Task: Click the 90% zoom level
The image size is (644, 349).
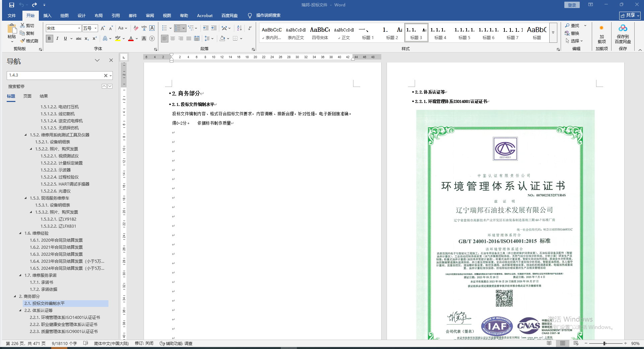Action: 635,343
